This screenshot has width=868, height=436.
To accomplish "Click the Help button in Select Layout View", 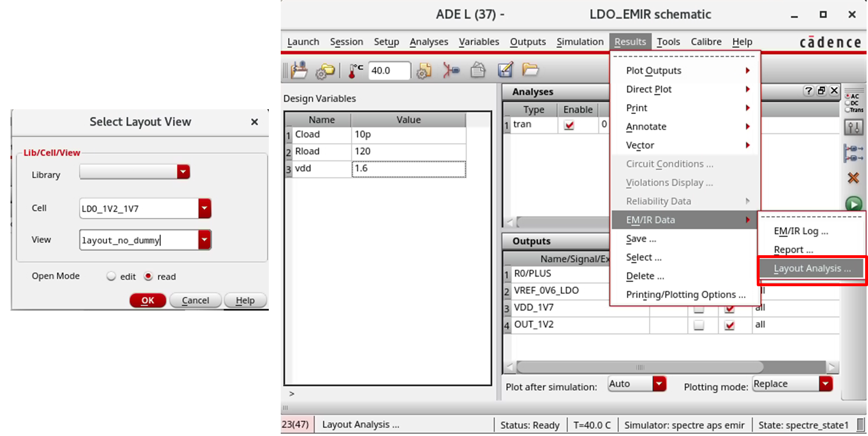I will tap(245, 300).
